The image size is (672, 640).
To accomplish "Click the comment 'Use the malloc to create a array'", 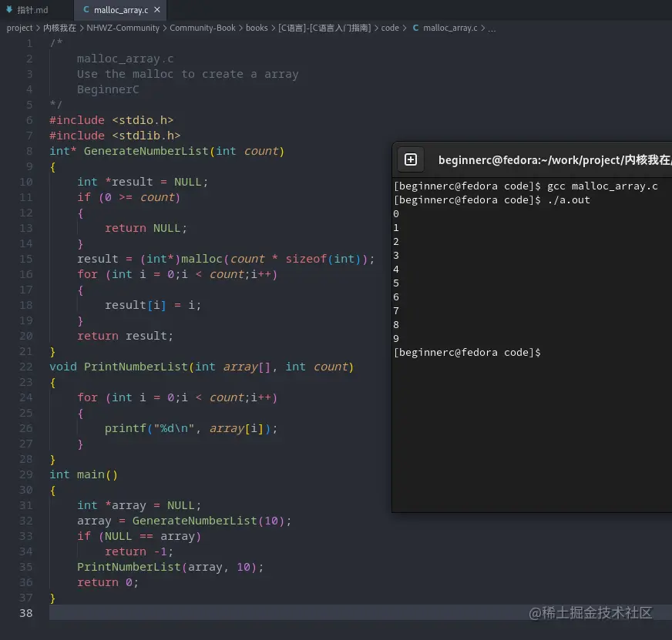I will pyautogui.click(x=188, y=74).
